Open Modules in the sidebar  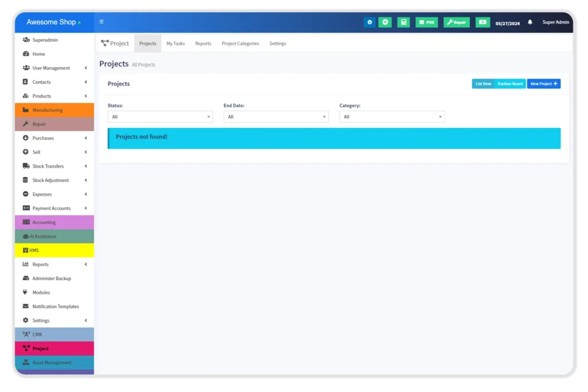coord(41,293)
